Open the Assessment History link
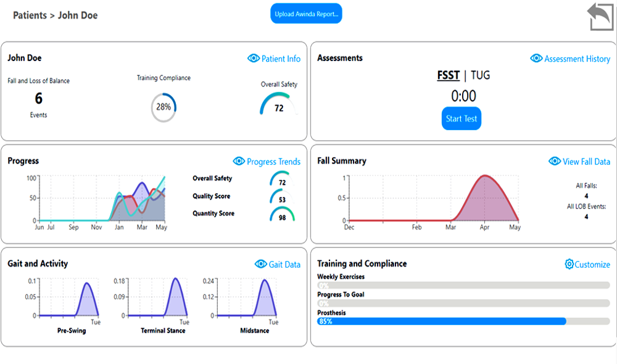The image size is (617, 364). tap(577, 59)
